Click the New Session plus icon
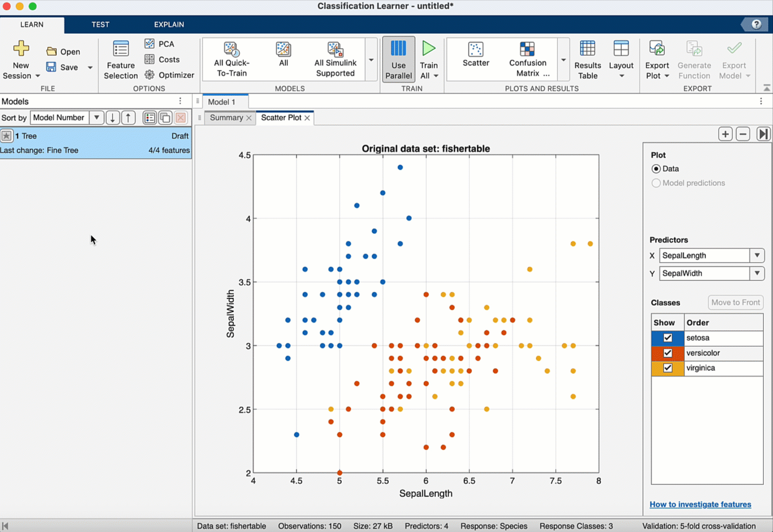The height and width of the screenshot is (532, 773). click(x=21, y=49)
